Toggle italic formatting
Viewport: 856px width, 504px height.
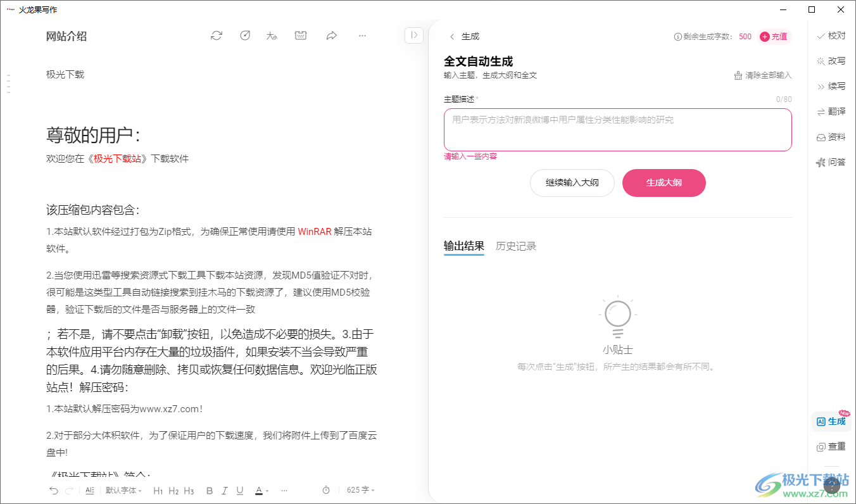coord(225,491)
